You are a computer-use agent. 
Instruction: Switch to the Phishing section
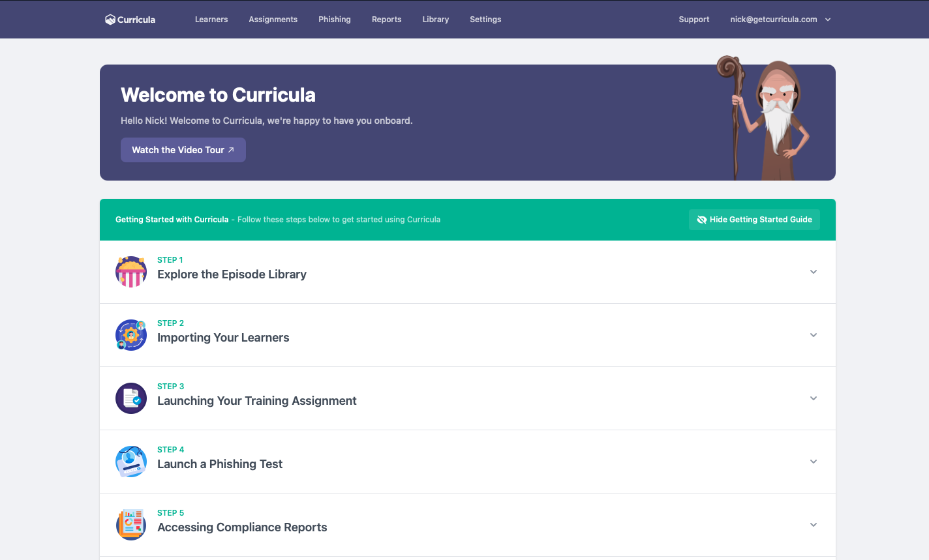(335, 19)
